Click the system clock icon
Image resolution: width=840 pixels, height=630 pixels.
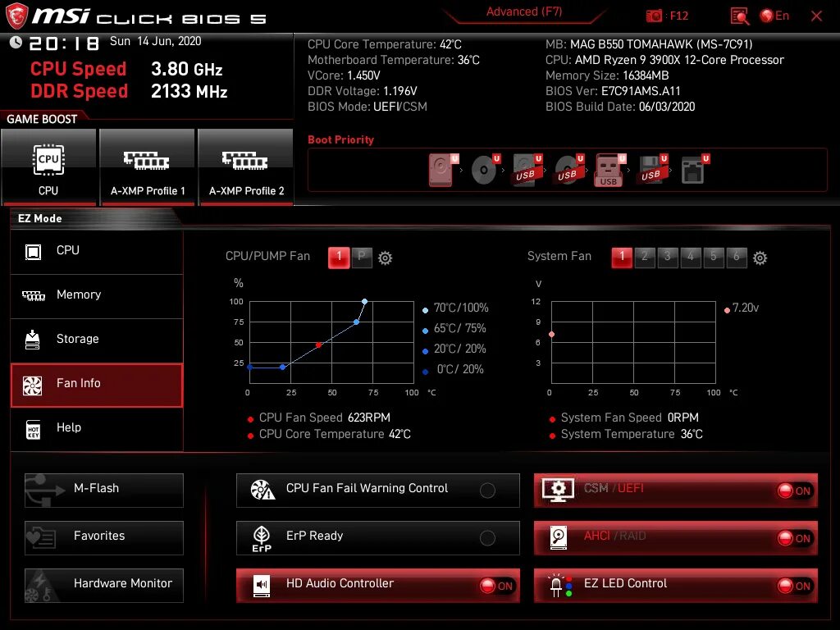pyautogui.click(x=16, y=43)
